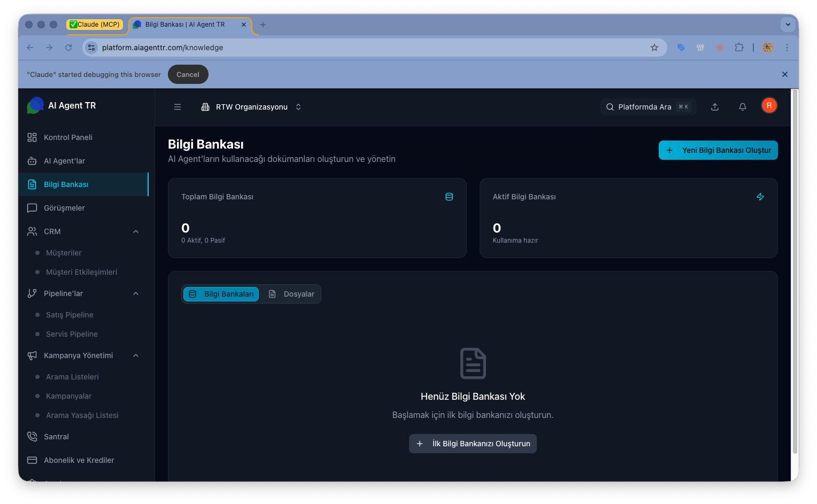Screen dimensions: 817x504
Task: Open Müşteriler in sidebar
Action: click(x=64, y=253)
